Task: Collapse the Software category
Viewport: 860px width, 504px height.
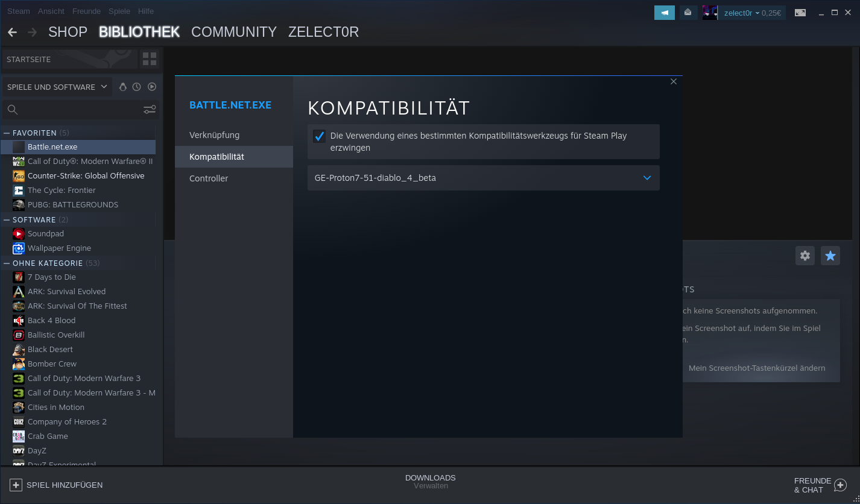Action: click(x=7, y=219)
